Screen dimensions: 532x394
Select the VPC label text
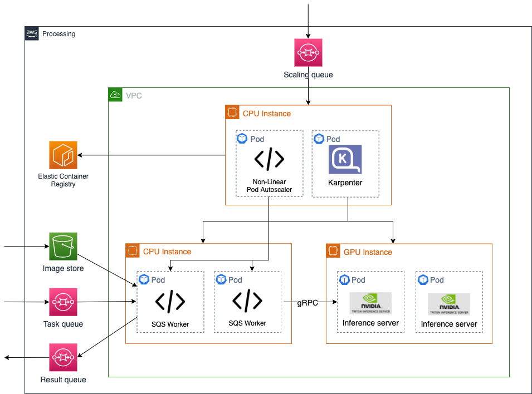click(134, 95)
